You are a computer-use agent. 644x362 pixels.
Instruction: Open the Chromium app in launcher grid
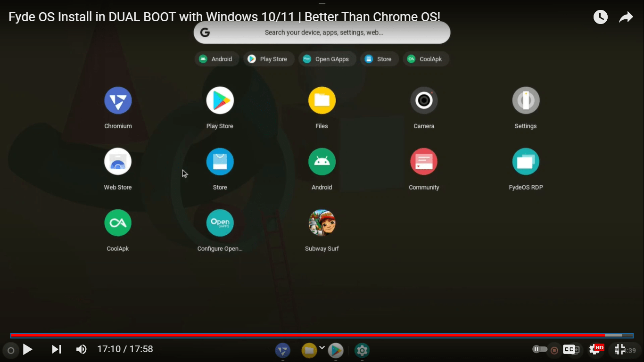pos(118,100)
